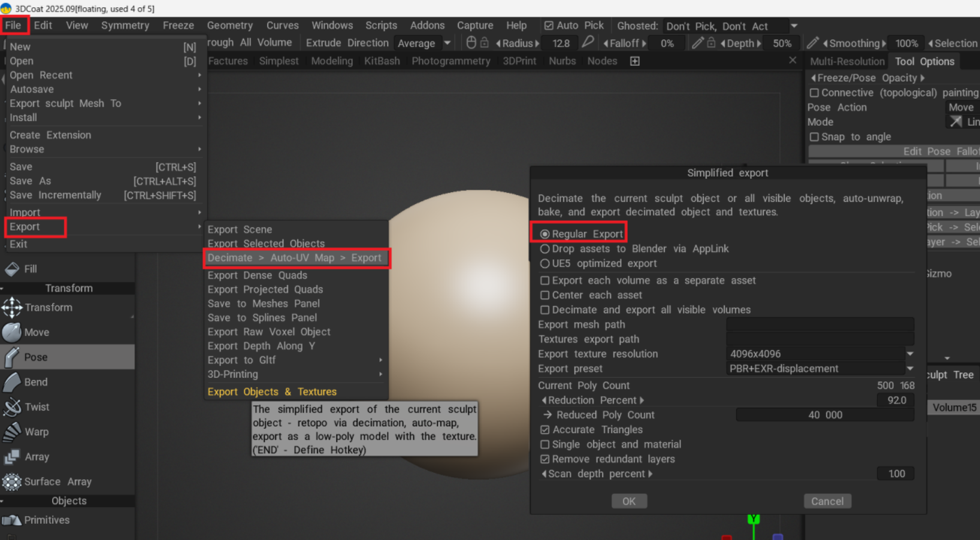Viewport: 980px width, 540px height.
Task: Expand the Export to Gltf submenu
Action: 296,360
